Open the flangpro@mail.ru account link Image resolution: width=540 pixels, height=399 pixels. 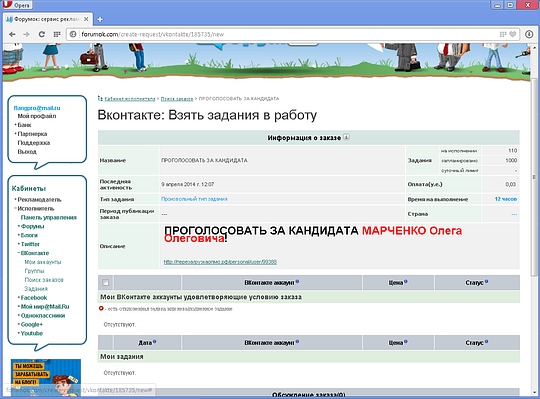pyautogui.click(x=37, y=108)
